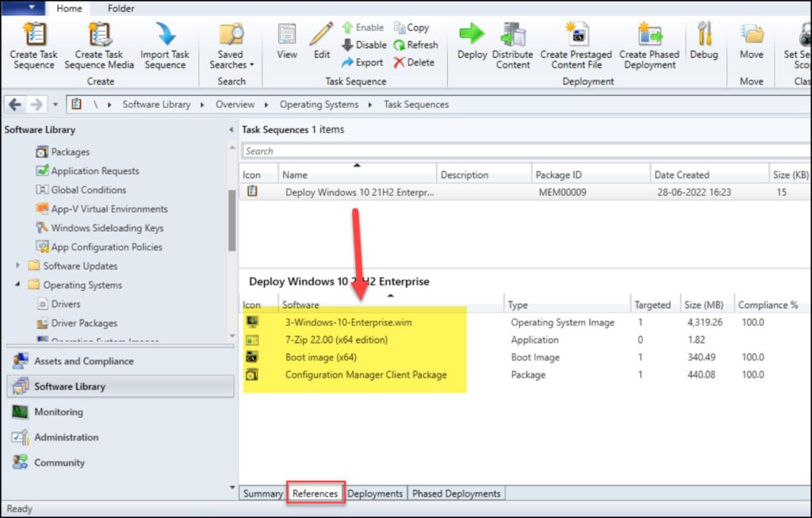Switch to the Folder ribbon tab
Screen dimensions: 812x518
[x=121, y=8]
